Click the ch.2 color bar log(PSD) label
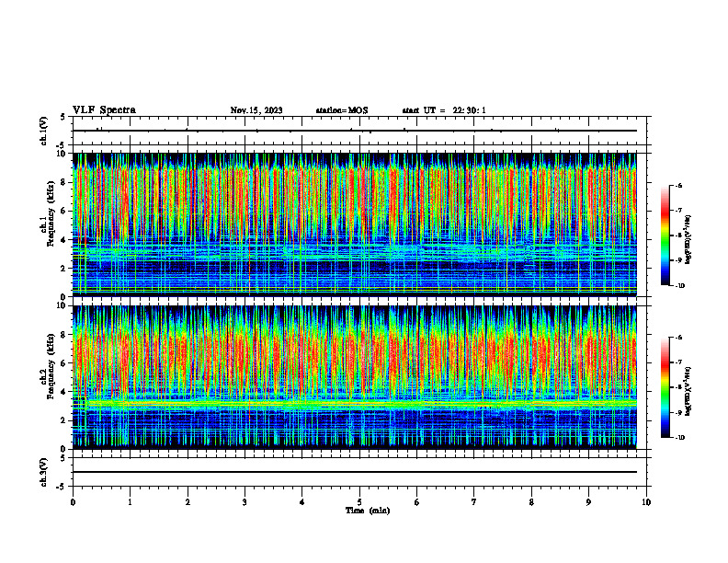The image size is (728, 563). coord(688,392)
